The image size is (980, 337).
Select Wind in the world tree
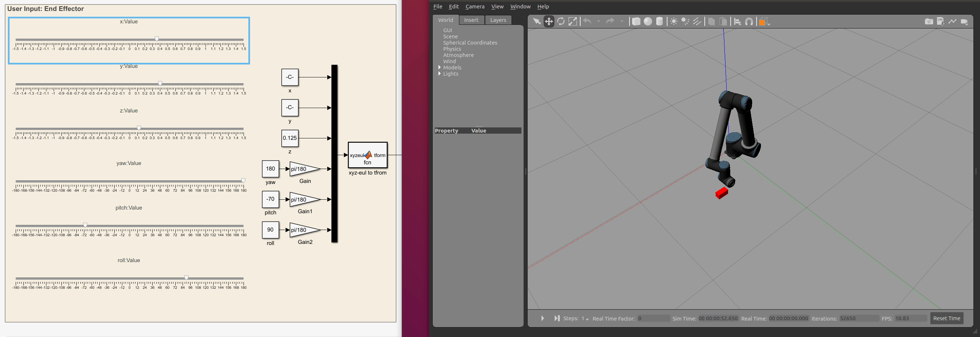click(449, 61)
